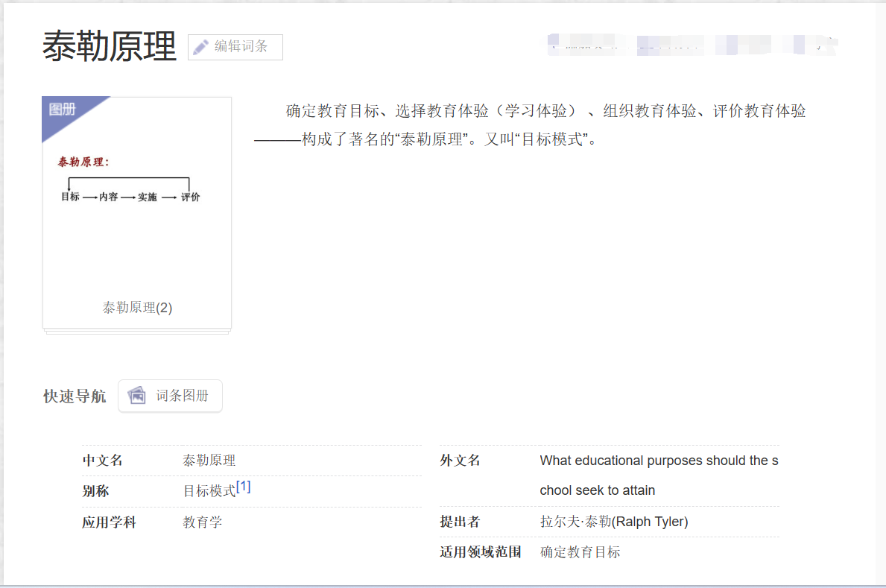This screenshot has height=588, width=886.
Task: Select the 适用领域范围 field label
Action: point(481,551)
